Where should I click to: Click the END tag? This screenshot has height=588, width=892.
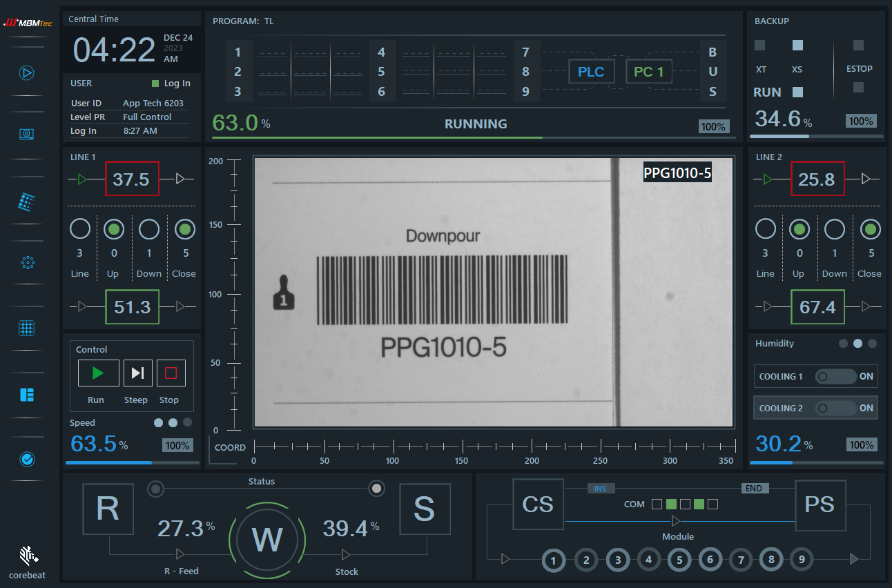pos(754,489)
